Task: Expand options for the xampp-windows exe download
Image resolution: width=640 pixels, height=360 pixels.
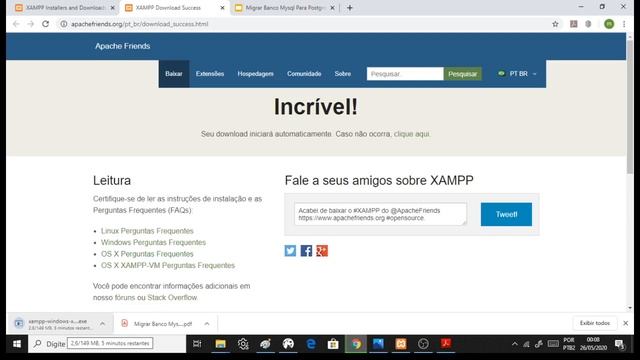Action: (x=102, y=324)
